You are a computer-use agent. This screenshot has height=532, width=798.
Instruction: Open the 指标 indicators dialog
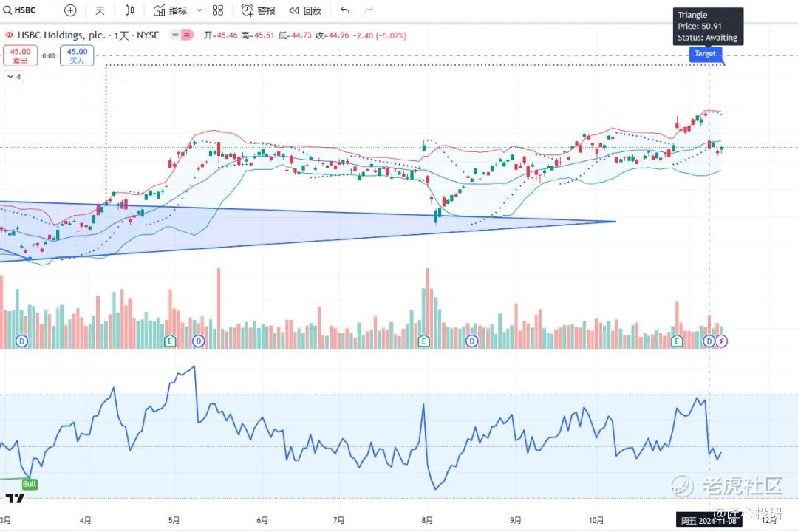pyautogui.click(x=171, y=10)
